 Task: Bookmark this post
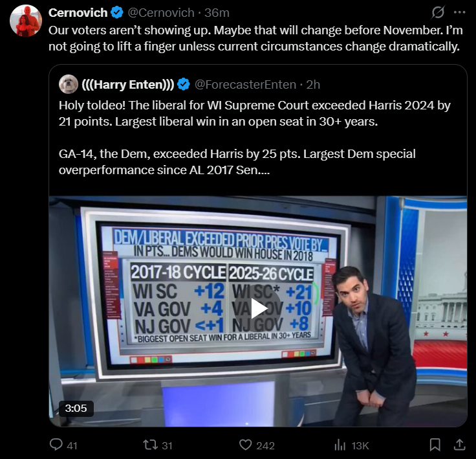coord(435,445)
